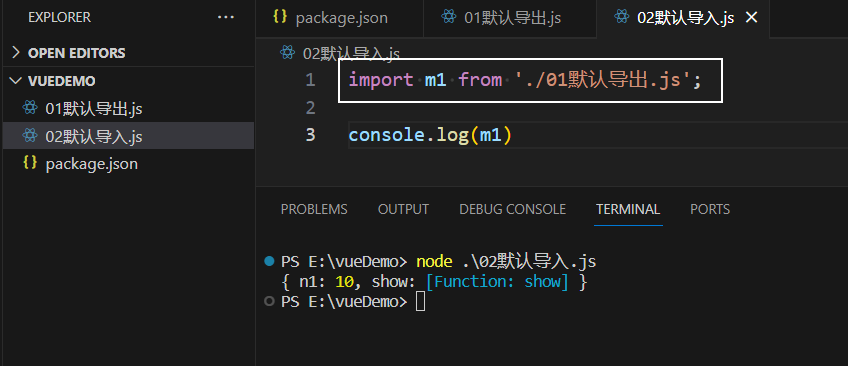The image size is (848, 366).
Task: Click the EXPLORER sidebar title
Action: (x=59, y=17)
